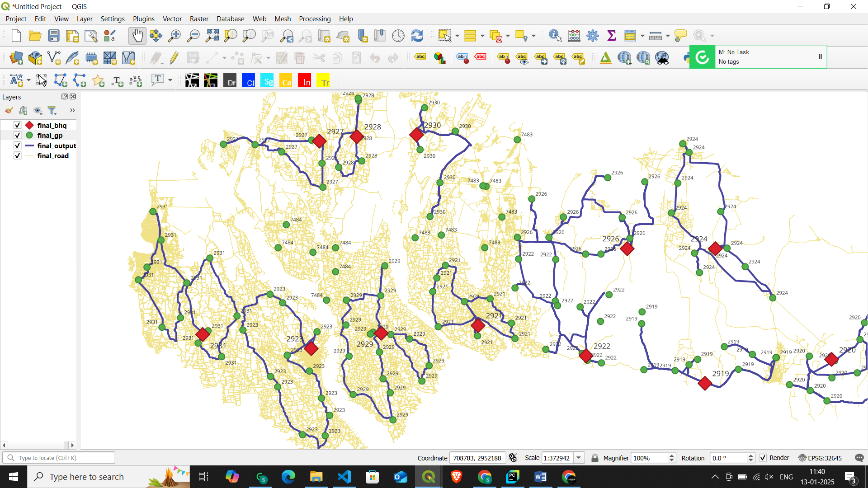Click the Zoom Out magnifier tool
868x488 pixels.
[193, 36]
